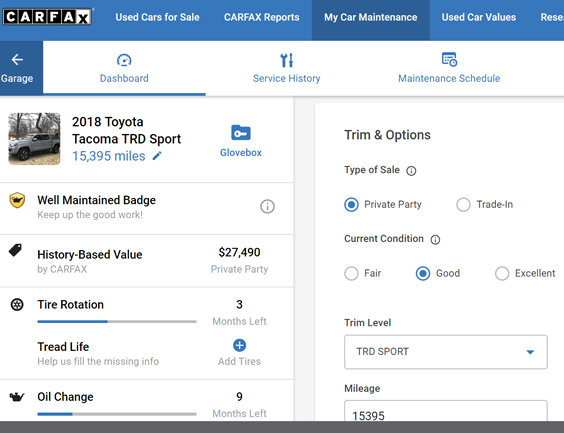Open the Toyota Tacoma vehicle photo

point(34,139)
